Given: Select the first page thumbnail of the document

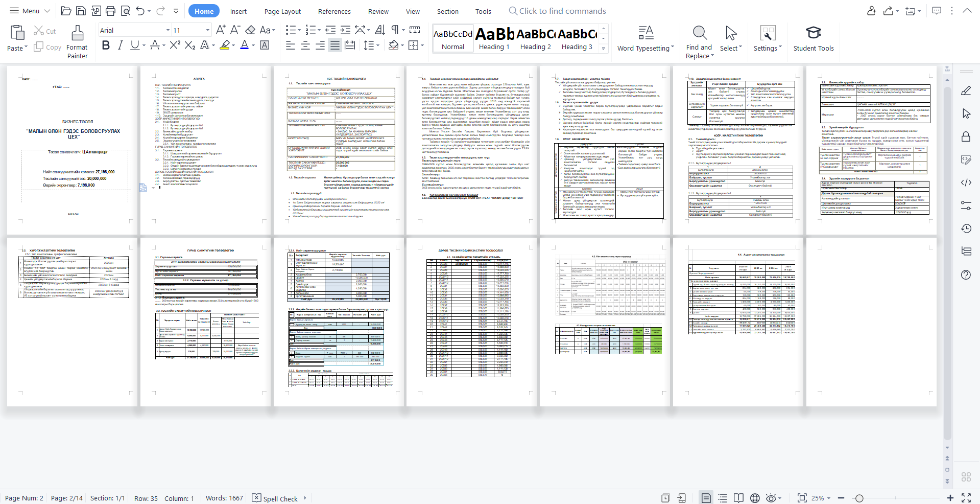Looking at the screenshot, I should (x=72, y=149).
